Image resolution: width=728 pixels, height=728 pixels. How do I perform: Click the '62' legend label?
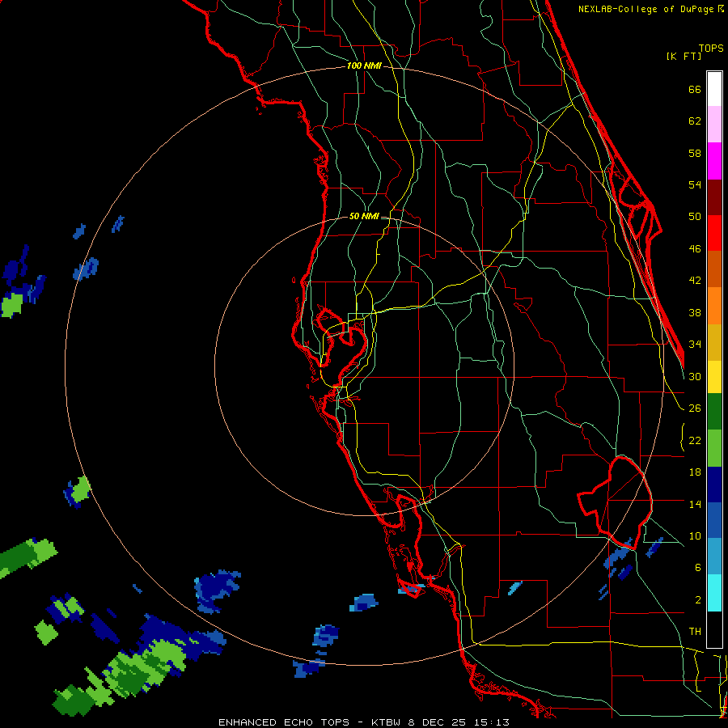click(695, 121)
